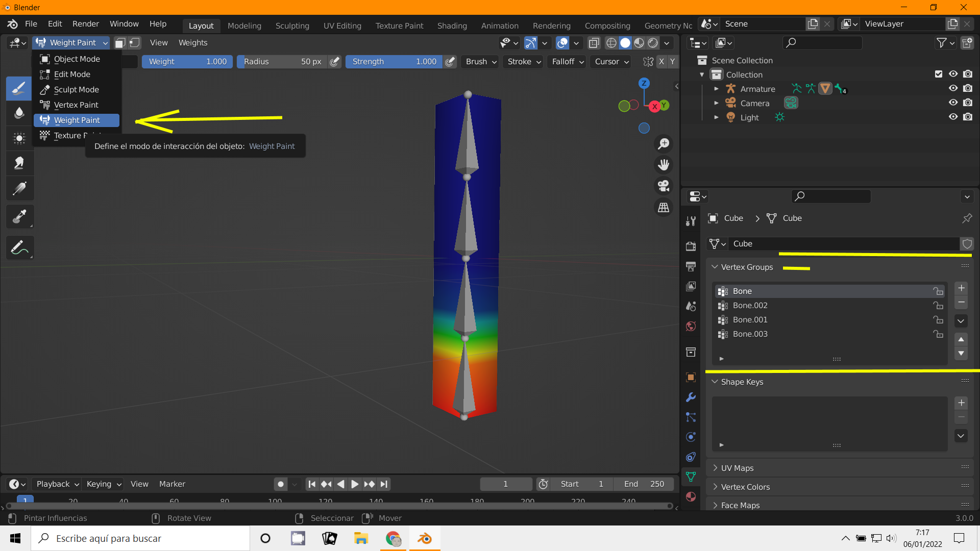Select the Sample Weight eyedropper tool
Viewport: 980px width, 551px height.
pos(19,217)
